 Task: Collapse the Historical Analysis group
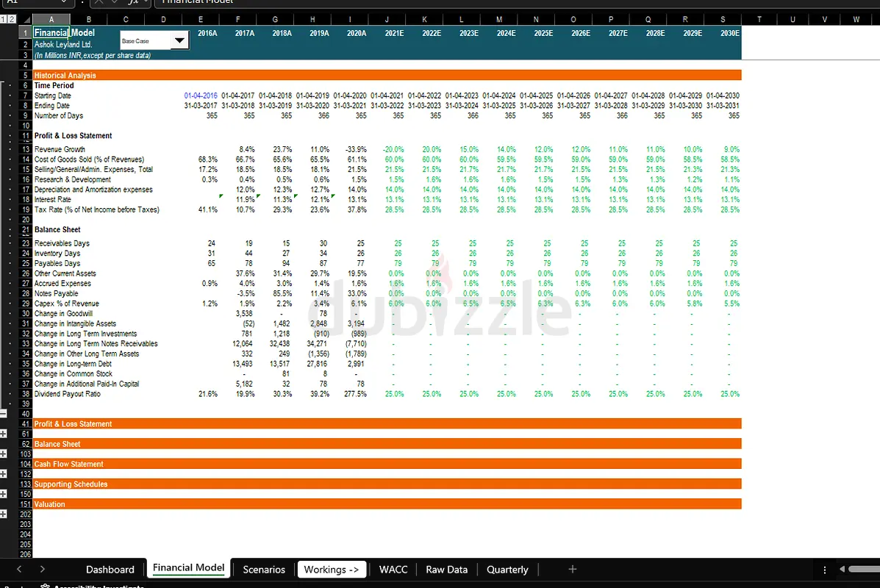pos(4,414)
